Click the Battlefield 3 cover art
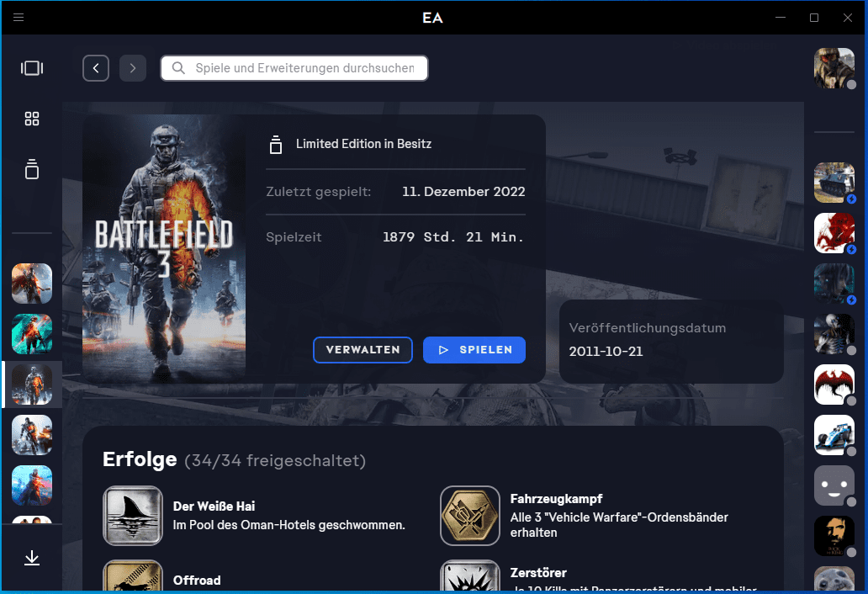 164,248
